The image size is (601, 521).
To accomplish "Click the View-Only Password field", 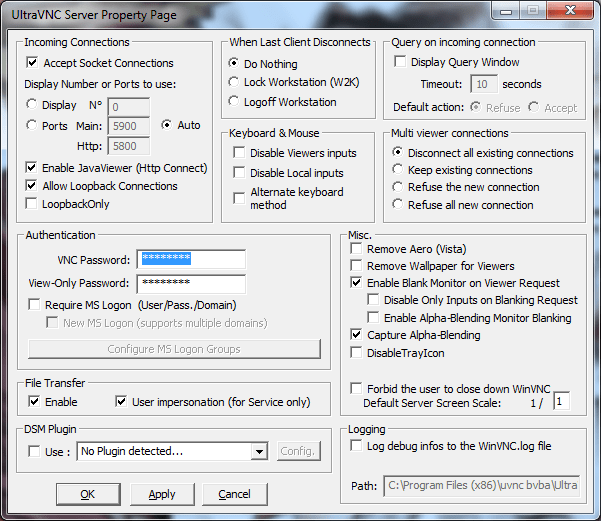I will (191, 284).
